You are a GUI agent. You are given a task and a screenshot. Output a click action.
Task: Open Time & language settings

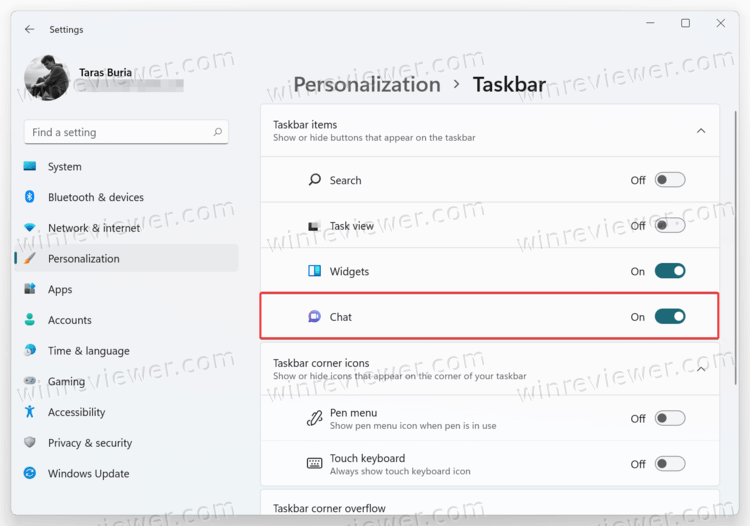[x=126, y=351]
